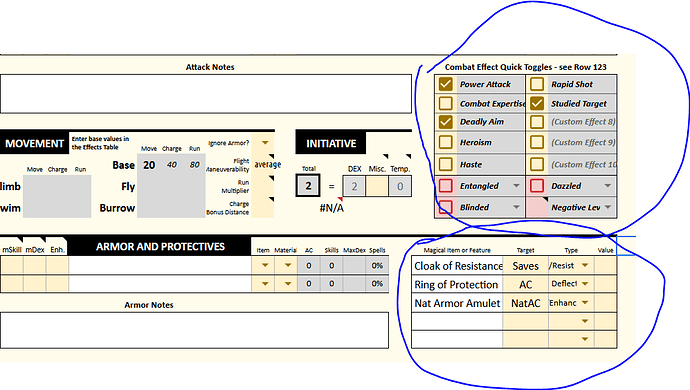
Task: Select the Charge Bonus Distance cell
Action: [263, 207]
